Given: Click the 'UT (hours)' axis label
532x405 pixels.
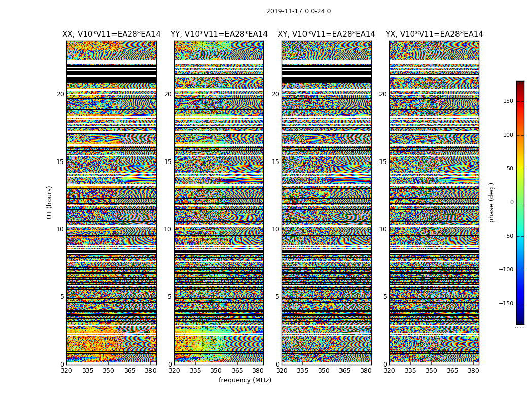Looking at the screenshot, I should (49, 202).
